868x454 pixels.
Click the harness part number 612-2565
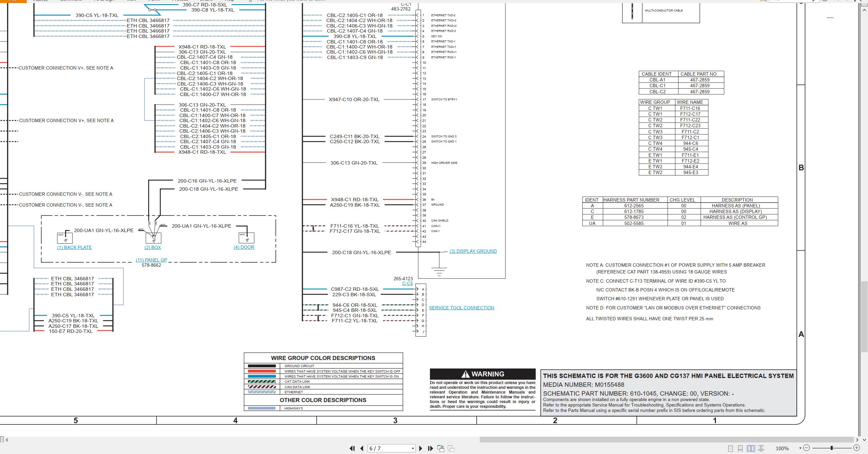click(634, 206)
